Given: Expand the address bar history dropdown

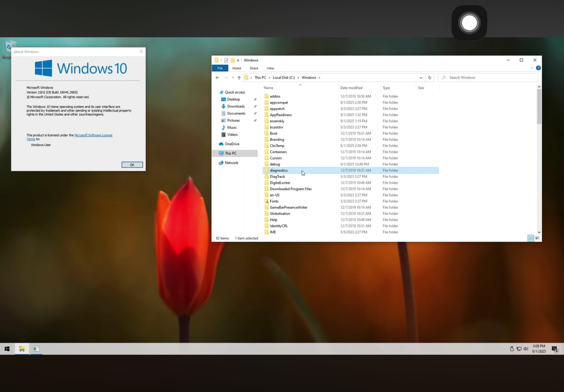Looking at the screenshot, I should pos(421,77).
